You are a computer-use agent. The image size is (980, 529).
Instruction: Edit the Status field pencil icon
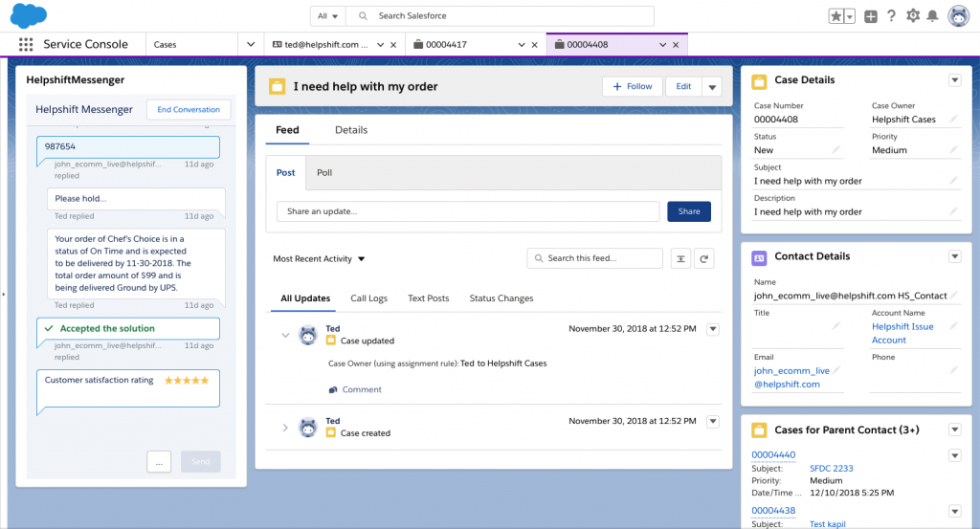point(835,149)
